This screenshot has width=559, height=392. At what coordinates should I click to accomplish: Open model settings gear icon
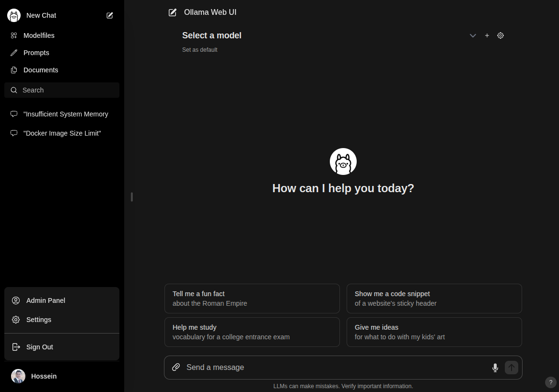tap(501, 35)
